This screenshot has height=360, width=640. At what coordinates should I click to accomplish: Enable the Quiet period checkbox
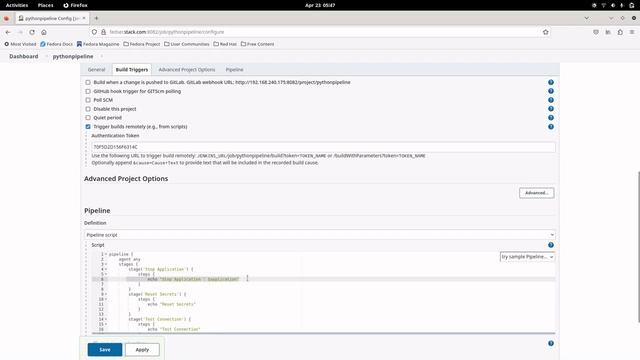pyautogui.click(x=88, y=118)
